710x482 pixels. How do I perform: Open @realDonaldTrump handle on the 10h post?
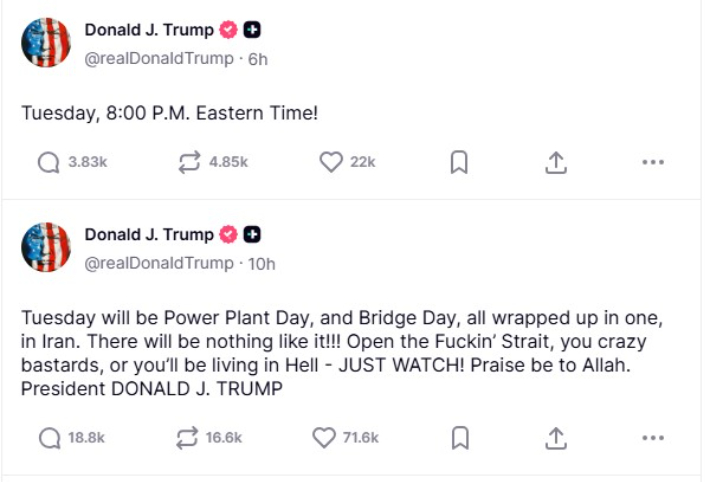[x=158, y=263]
